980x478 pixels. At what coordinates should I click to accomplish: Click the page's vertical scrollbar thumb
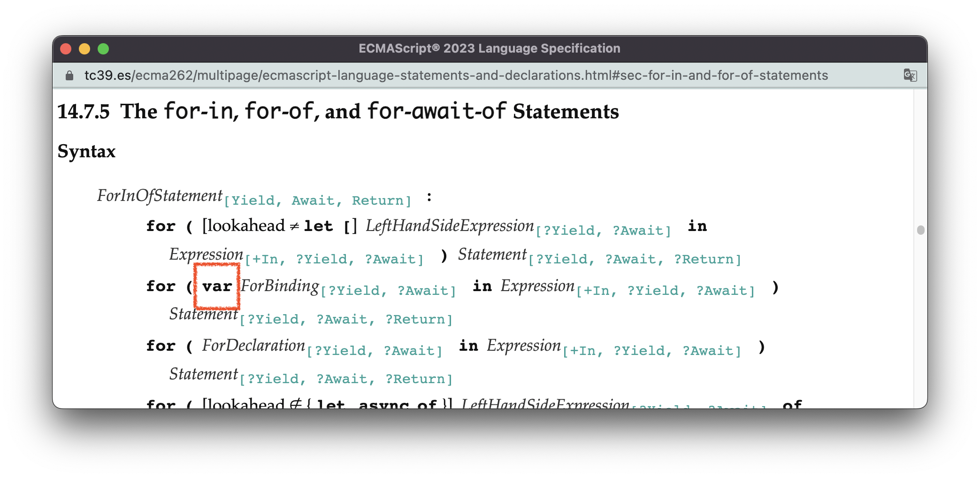coord(920,230)
